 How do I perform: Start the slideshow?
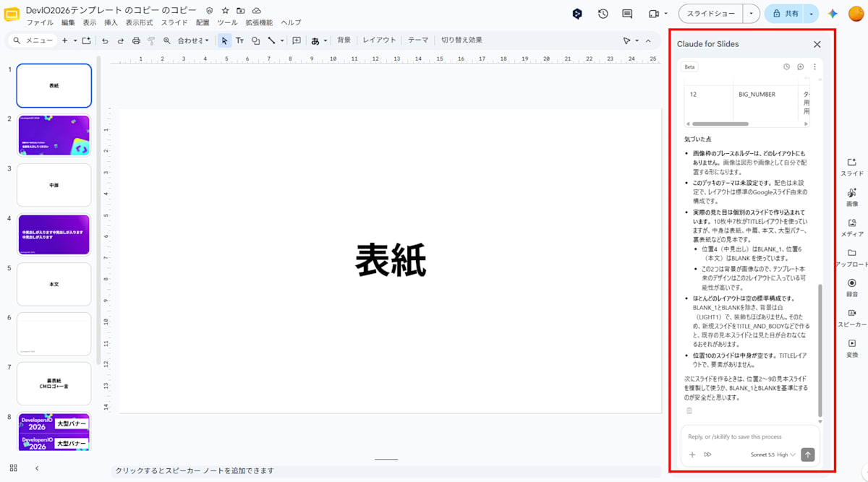(712, 14)
